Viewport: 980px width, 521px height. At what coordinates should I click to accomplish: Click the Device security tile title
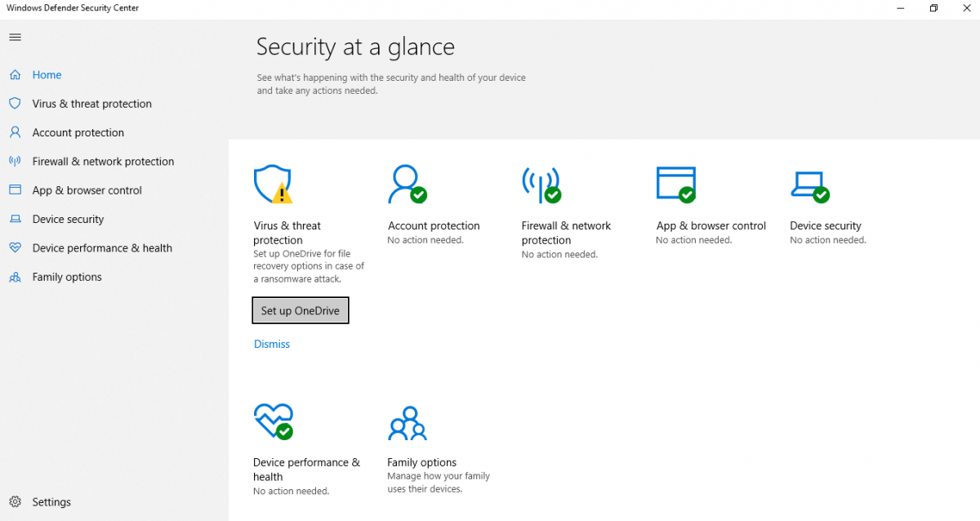tap(826, 226)
